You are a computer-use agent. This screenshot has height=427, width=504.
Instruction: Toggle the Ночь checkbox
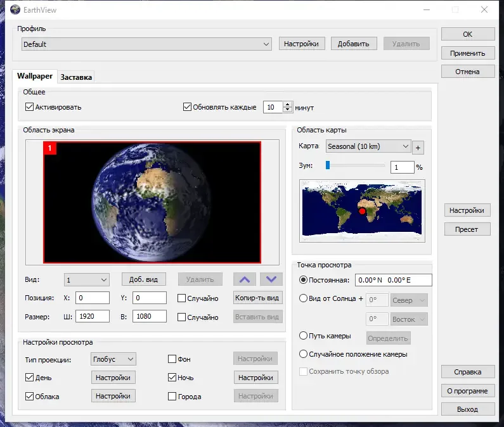pyautogui.click(x=172, y=377)
